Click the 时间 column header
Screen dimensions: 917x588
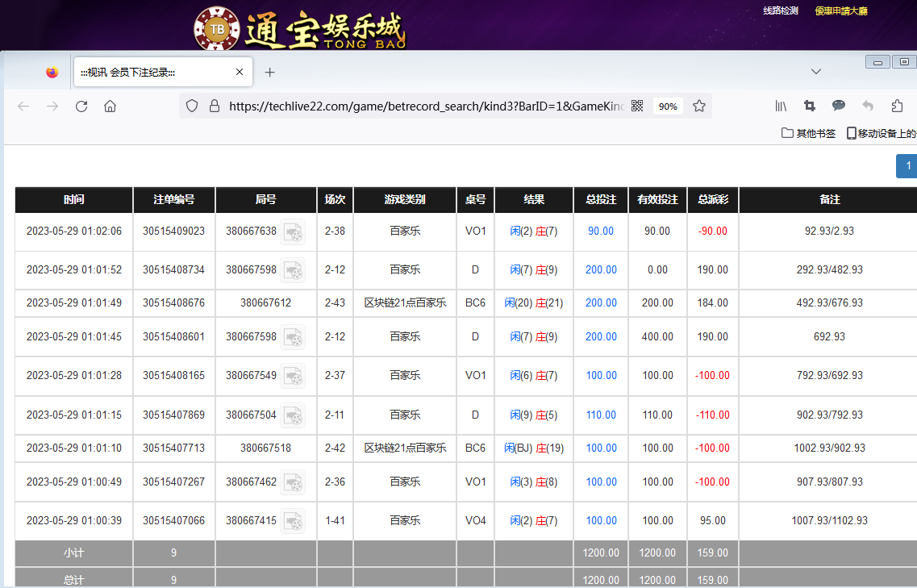[x=73, y=199]
